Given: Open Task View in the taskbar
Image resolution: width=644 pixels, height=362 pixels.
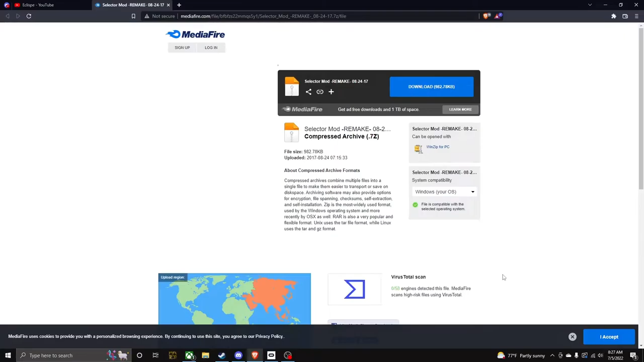Looking at the screenshot, I should (x=155, y=355).
